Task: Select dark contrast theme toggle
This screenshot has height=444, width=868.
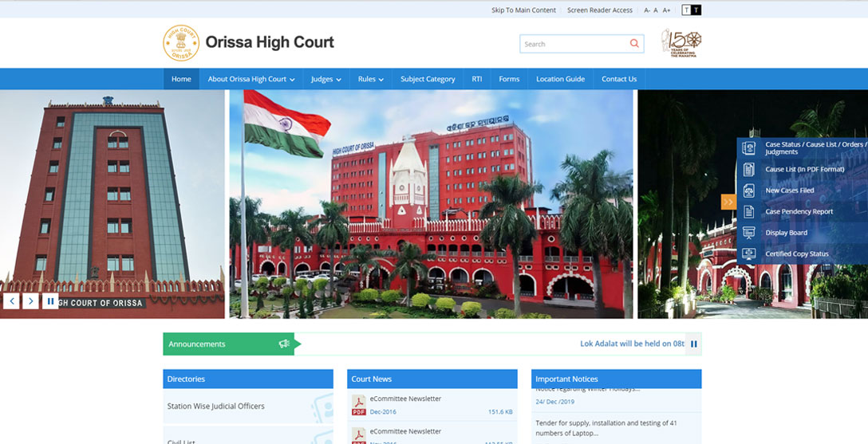Action: [696, 10]
